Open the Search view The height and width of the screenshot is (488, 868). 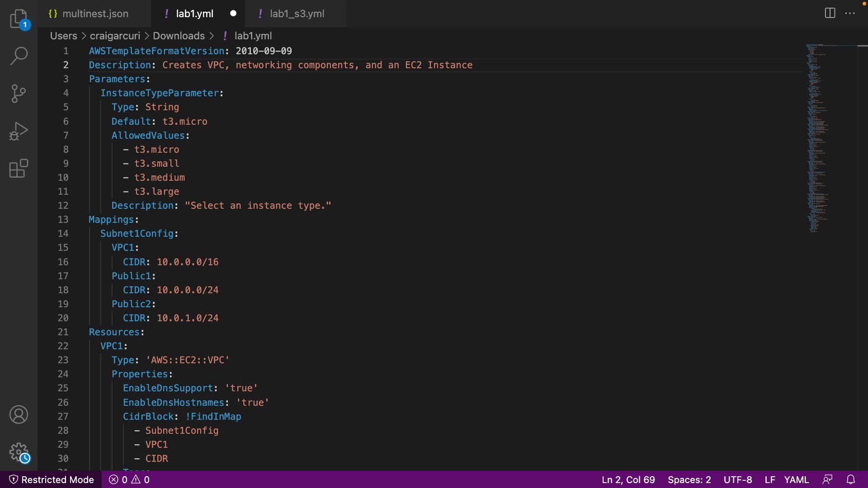pyautogui.click(x=19, y=56)
